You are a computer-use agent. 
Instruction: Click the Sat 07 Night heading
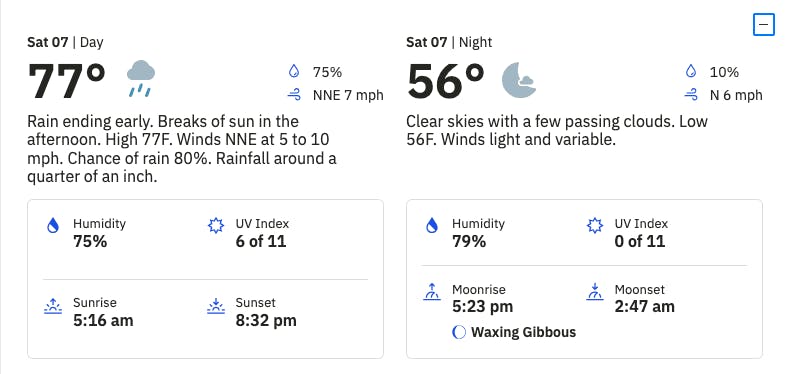449,42
